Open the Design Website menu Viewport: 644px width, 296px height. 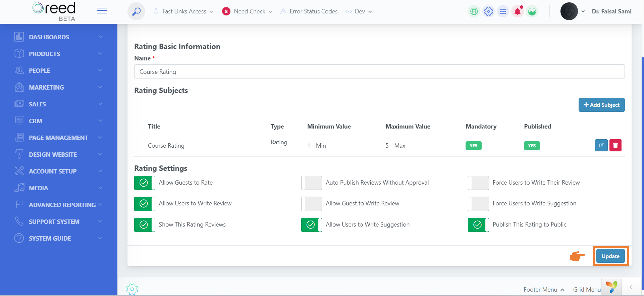click(x=59, y=154)
